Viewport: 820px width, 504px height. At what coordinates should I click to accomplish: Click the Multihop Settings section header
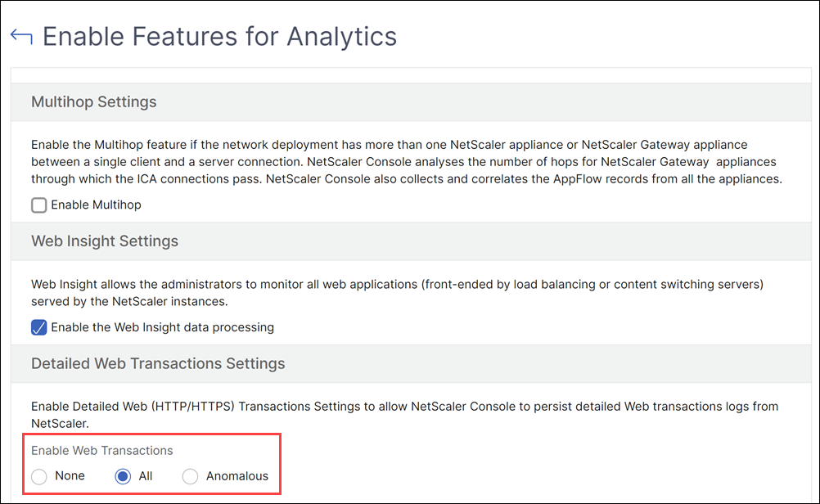[411, 102]
